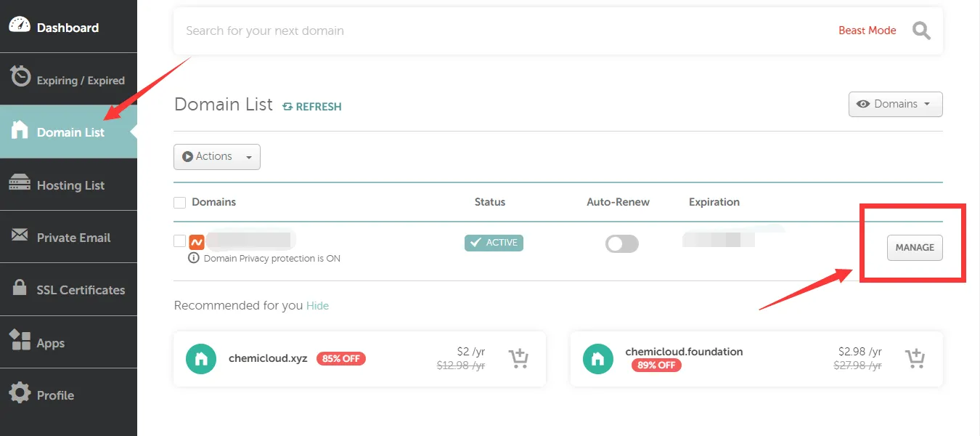
Task: Click the magnifying glass search icon
Action: [921, 31]
